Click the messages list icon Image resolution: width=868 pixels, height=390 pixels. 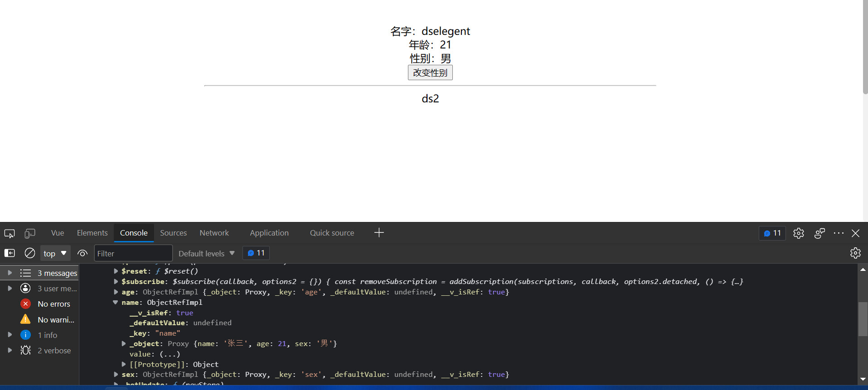[25, 273]
